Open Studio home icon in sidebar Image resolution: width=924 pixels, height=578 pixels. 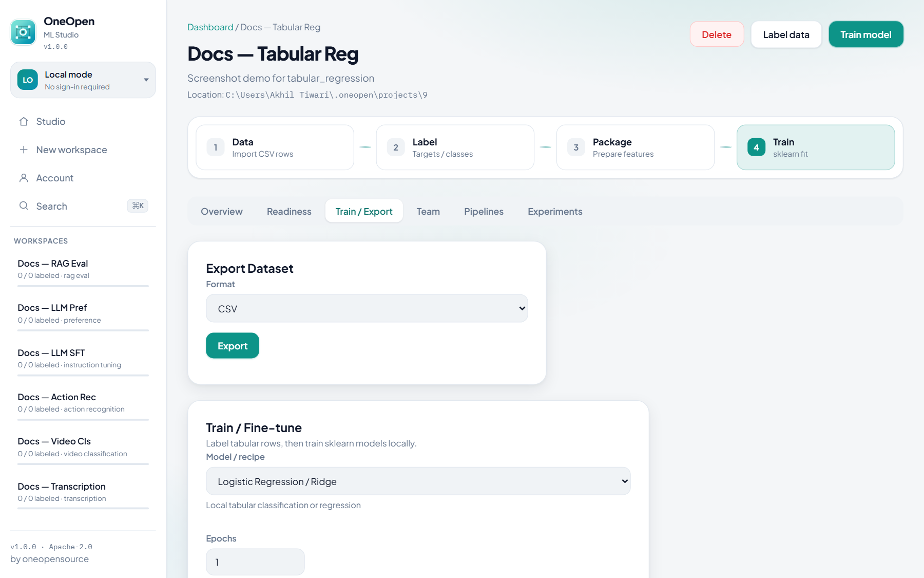coord(24,122)
